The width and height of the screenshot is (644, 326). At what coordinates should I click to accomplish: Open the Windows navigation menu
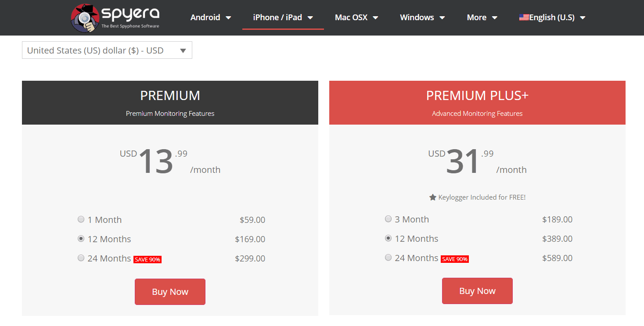[x=422, y=18]
